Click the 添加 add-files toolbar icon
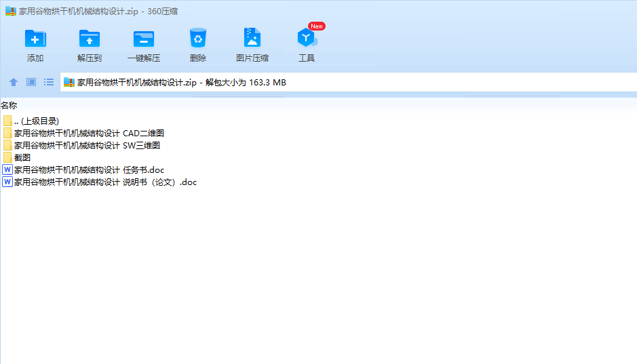This screenshot has height=364, width=637. pos(35,39)
